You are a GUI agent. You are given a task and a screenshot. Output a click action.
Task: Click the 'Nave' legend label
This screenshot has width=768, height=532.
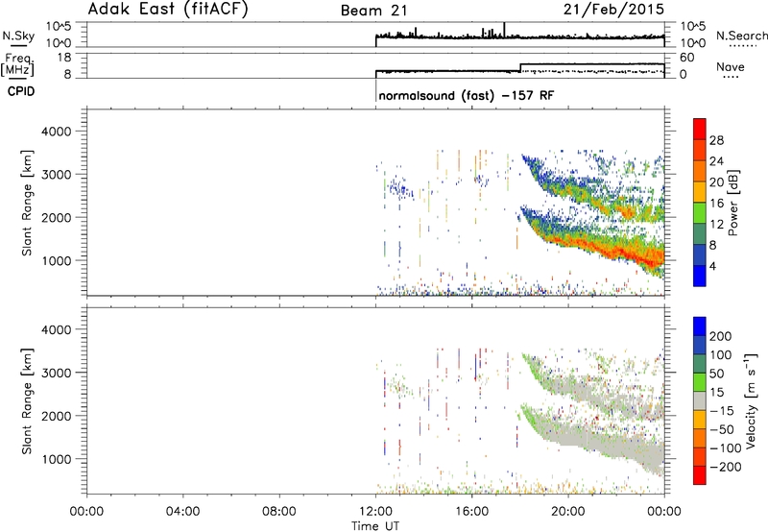click(x=731, y=66)
